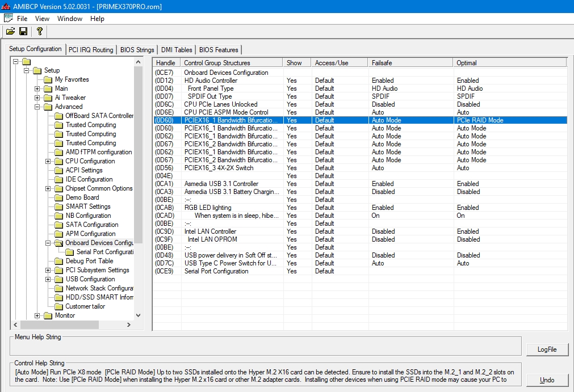Select the Customer tailor folder icon

58,306
